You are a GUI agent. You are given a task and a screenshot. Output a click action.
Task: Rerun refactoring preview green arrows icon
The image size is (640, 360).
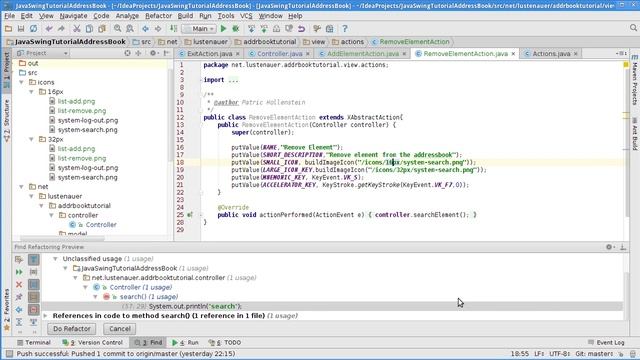(x=19, y=272)
